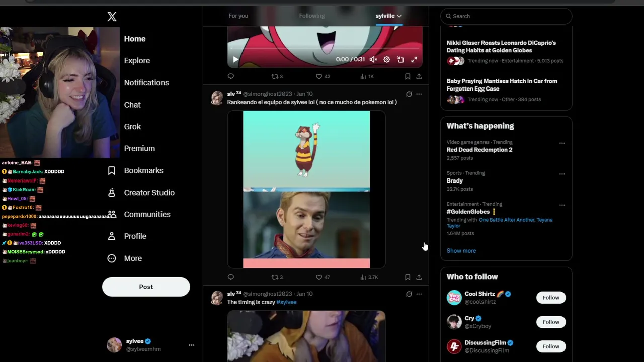Reply to the post with 42 likes

point(230,76)
